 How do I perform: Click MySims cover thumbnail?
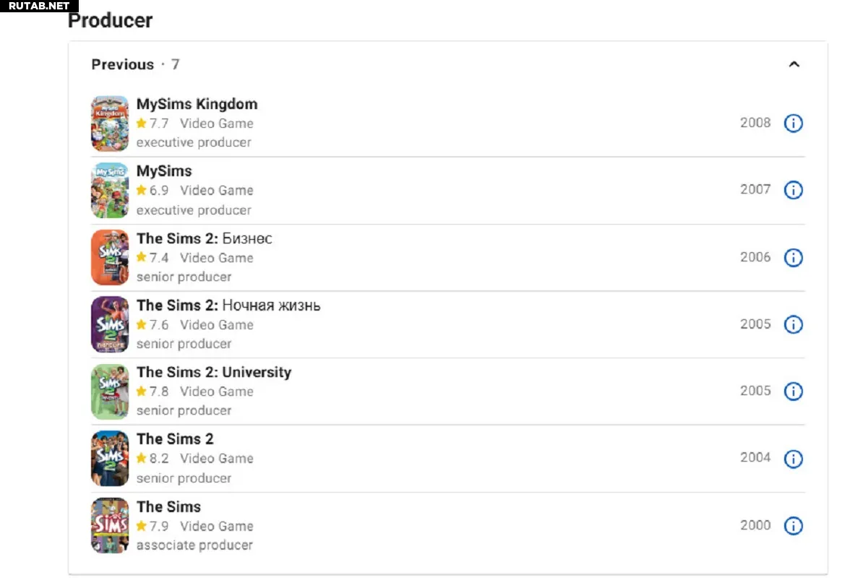(x=110, y=191)
